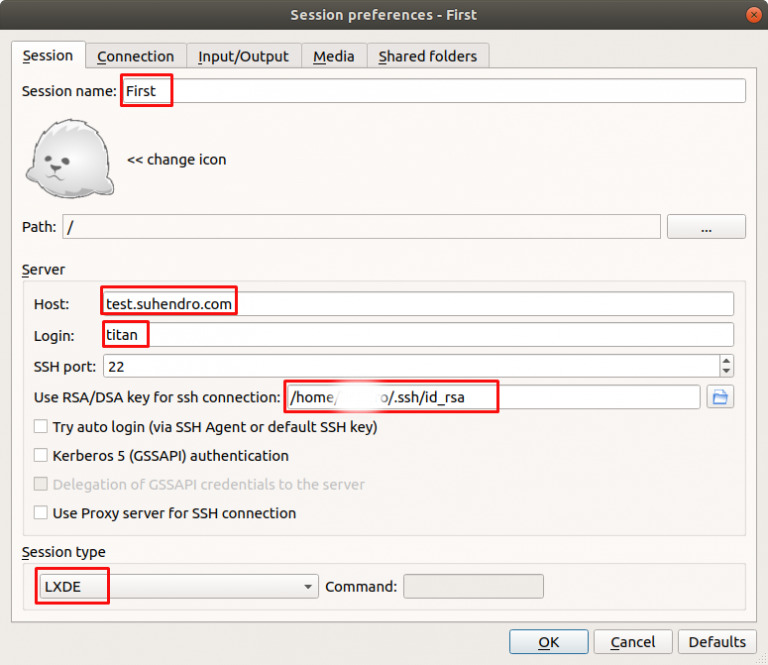Focus the Host input field
This screenshot has width=768, height=665.
point(418,303)
